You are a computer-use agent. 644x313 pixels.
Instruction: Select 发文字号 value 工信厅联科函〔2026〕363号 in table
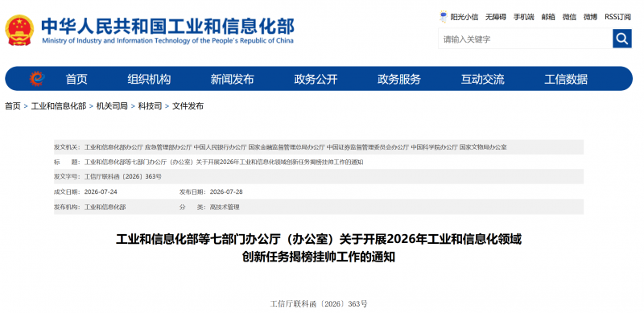123,177
